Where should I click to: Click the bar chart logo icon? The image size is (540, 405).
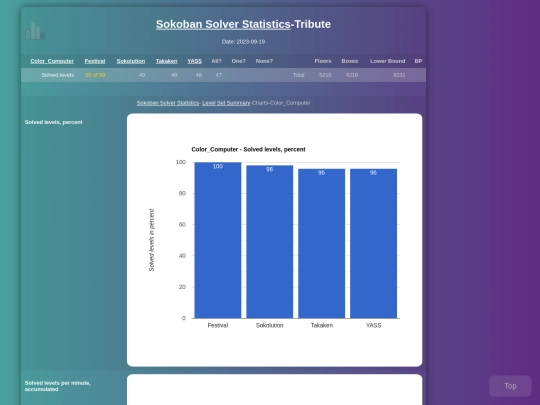35,31
